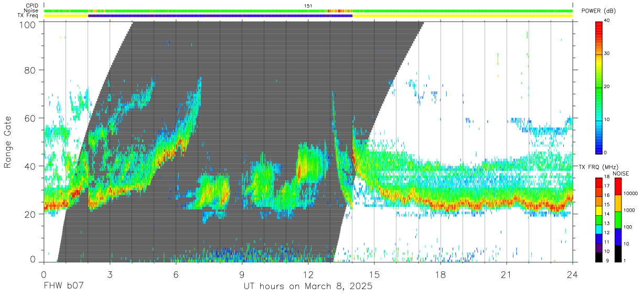Click the 15 tick on the UT hours axis

coord(374,274)
